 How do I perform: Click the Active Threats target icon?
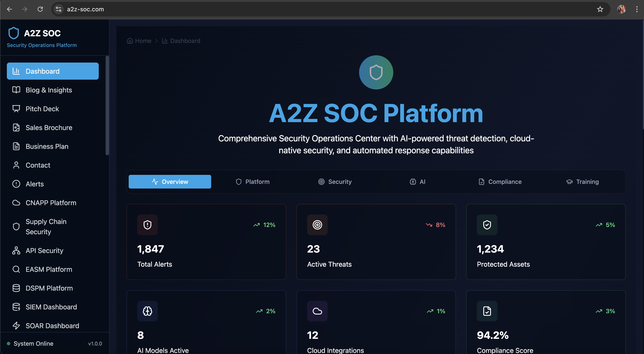pyautogui.click(x=317, y=225)
